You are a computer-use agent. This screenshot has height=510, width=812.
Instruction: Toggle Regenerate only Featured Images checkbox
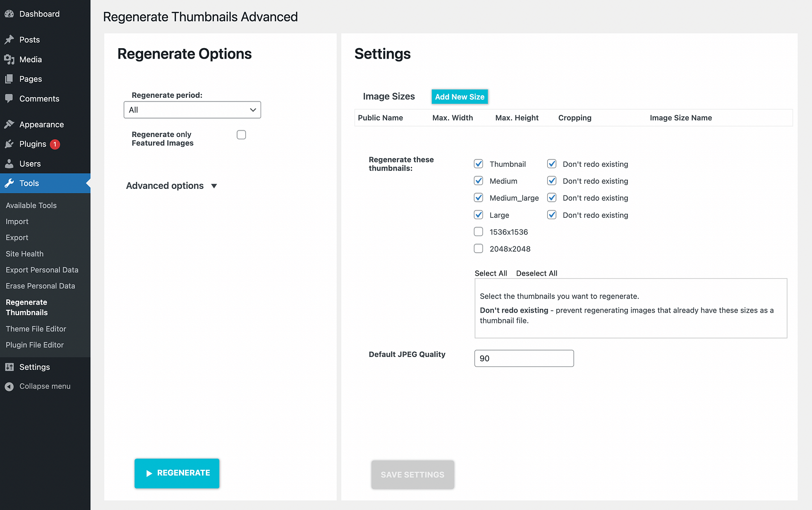(241, 135)
